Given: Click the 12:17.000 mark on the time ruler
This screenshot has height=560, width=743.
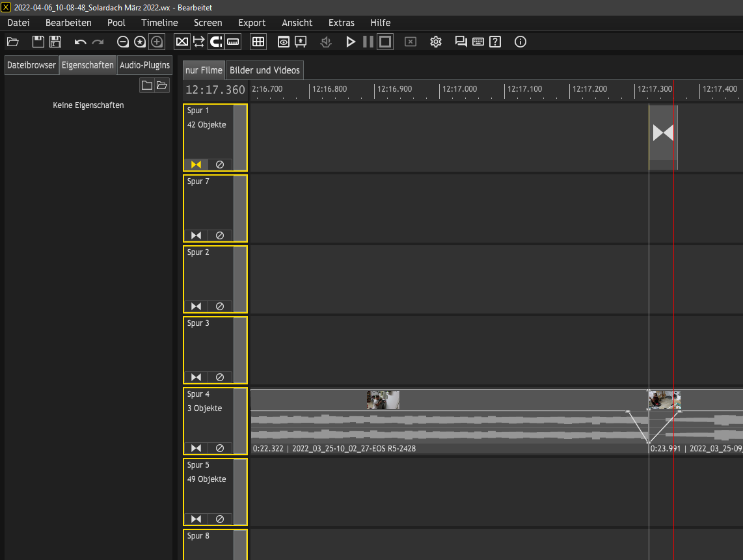Looking at the screenshot, I should (x=459, y=89).
